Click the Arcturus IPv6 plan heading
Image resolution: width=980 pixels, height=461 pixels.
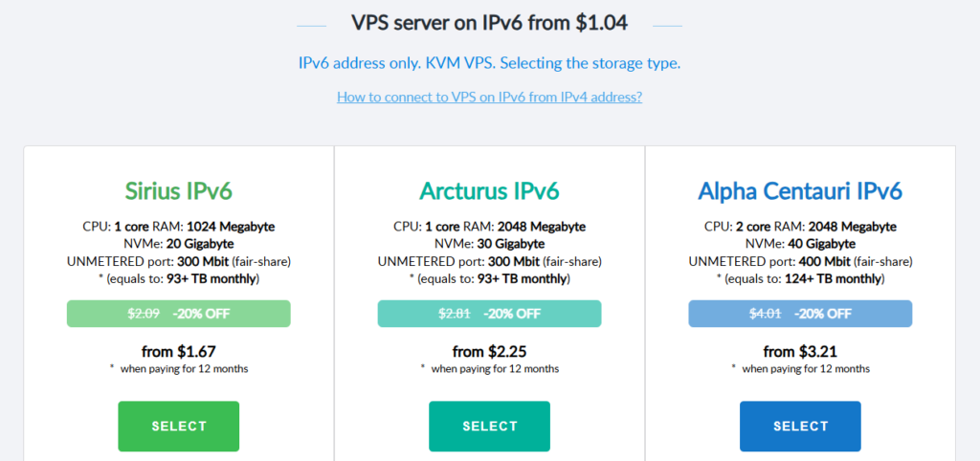point(489,190)
